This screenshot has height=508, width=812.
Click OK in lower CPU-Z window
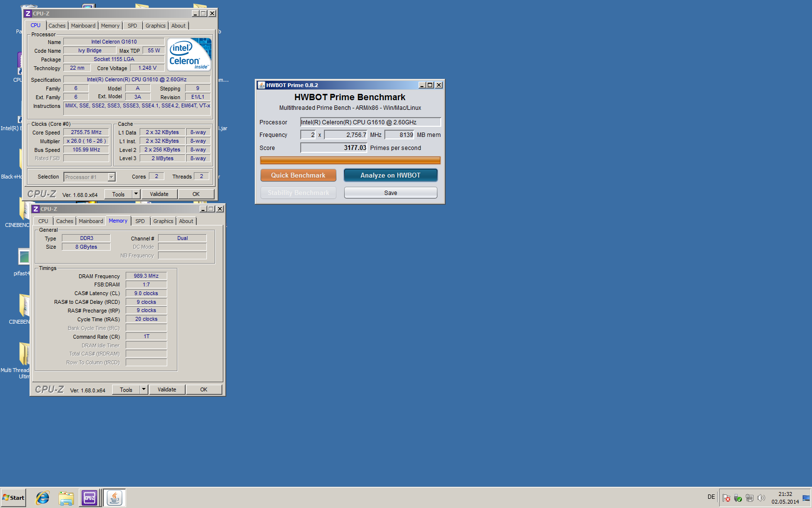coord(203,389)
